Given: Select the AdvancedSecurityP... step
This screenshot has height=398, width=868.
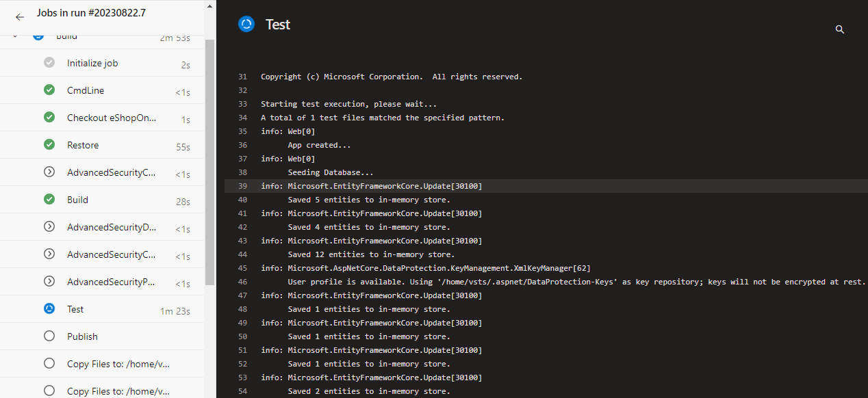Looking at the screenshot, I should click(x=102, y=282).
